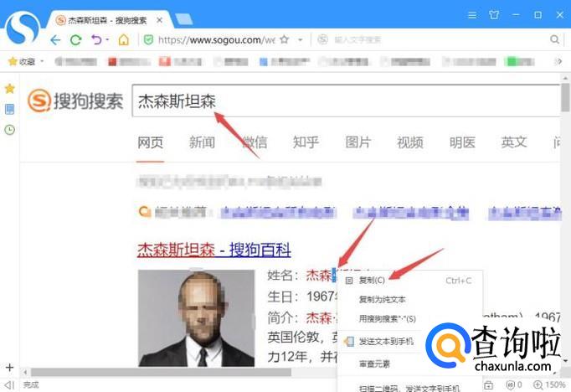Switch to the 新闻 search tab
571x392 pixels.
(202, 142)
